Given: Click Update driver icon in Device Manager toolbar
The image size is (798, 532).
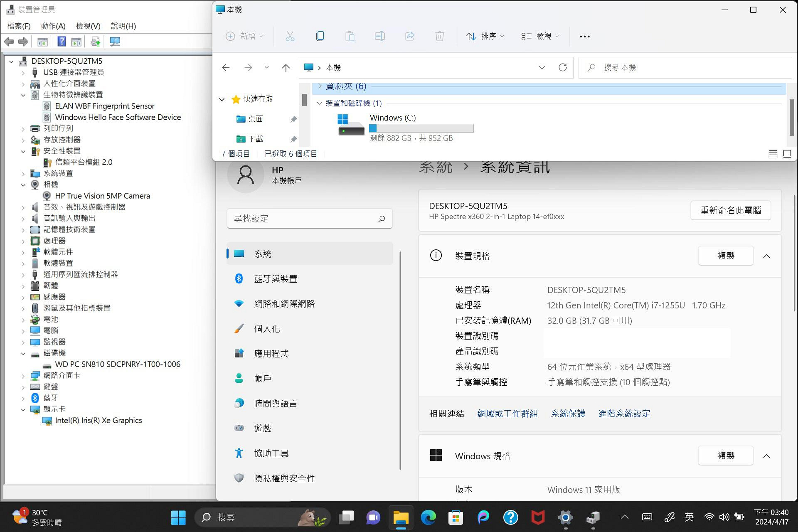Looking at the screenshot, I should [x=96, y=42].
